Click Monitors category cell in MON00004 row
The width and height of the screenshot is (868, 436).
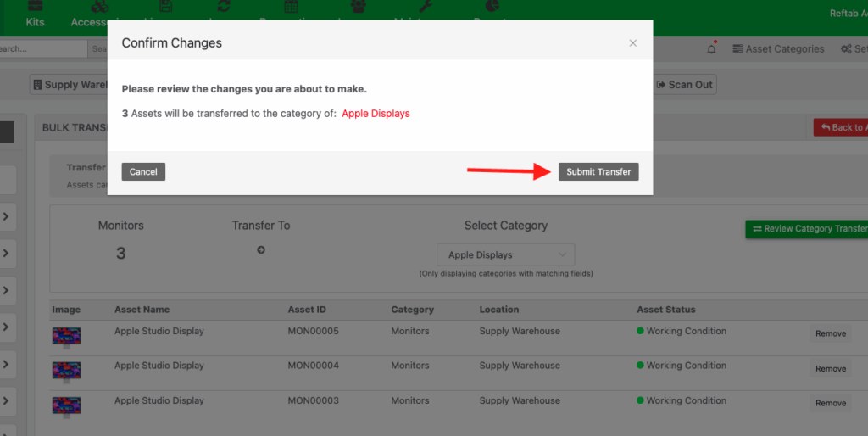tap(410, 365)
